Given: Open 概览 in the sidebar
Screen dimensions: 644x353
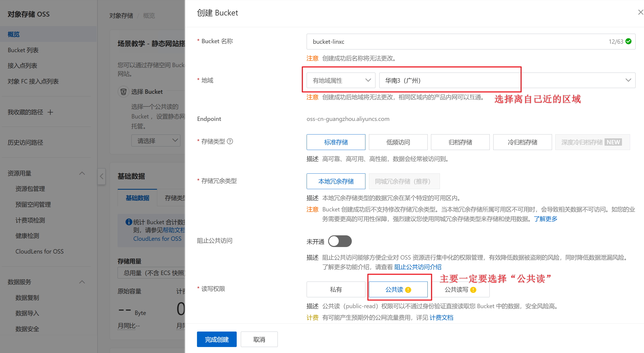Looking at the screenshot, I should coord(48,34).
